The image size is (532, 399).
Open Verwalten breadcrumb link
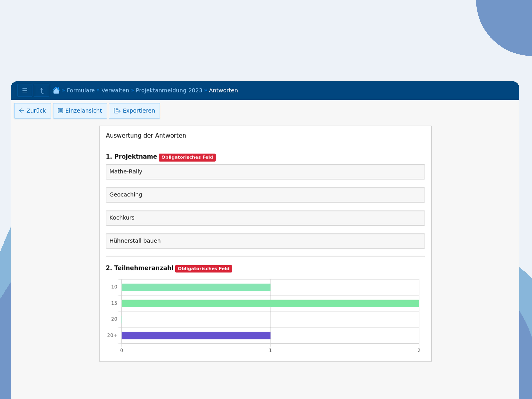tap(115, 90)
